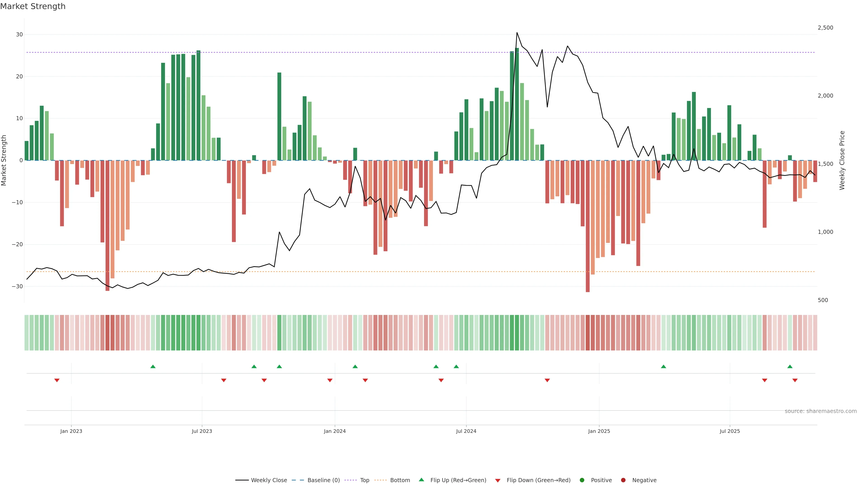
Task: Click flip-down triangle between Jul 2024 and Jan 2025
Action: 547,380
